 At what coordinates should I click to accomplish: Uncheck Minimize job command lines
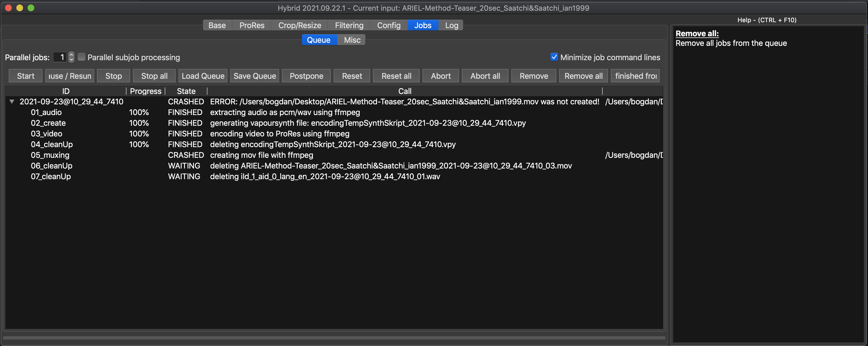pos(554,57)
